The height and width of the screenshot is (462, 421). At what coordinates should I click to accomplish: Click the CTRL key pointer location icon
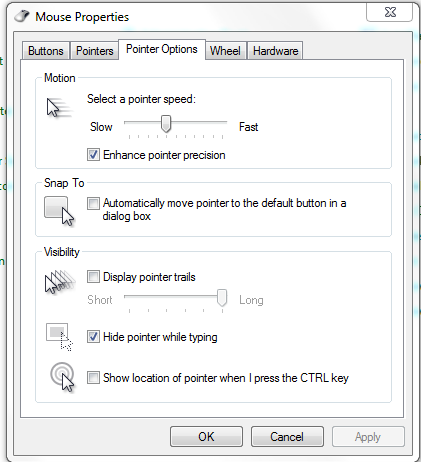(x=62, y=376)
